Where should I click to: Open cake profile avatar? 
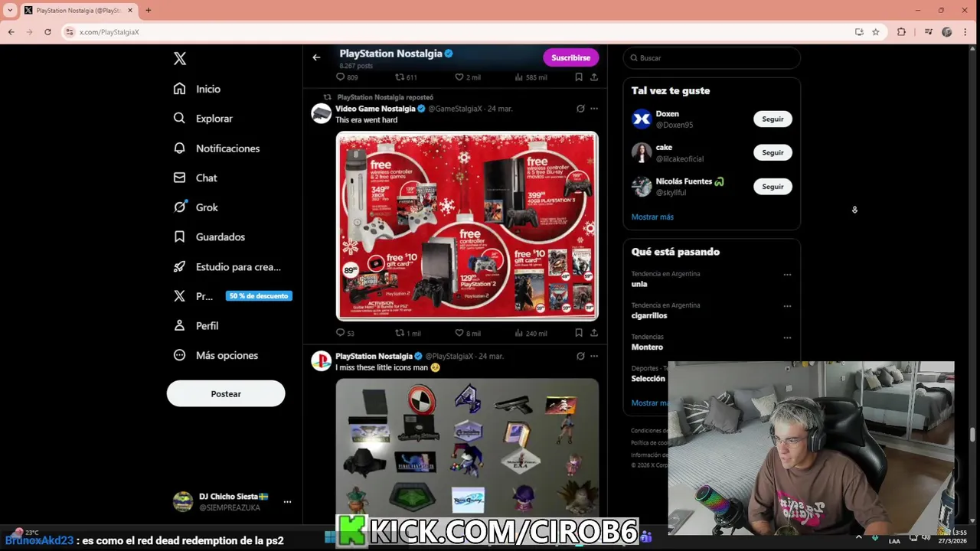point(642,152)
